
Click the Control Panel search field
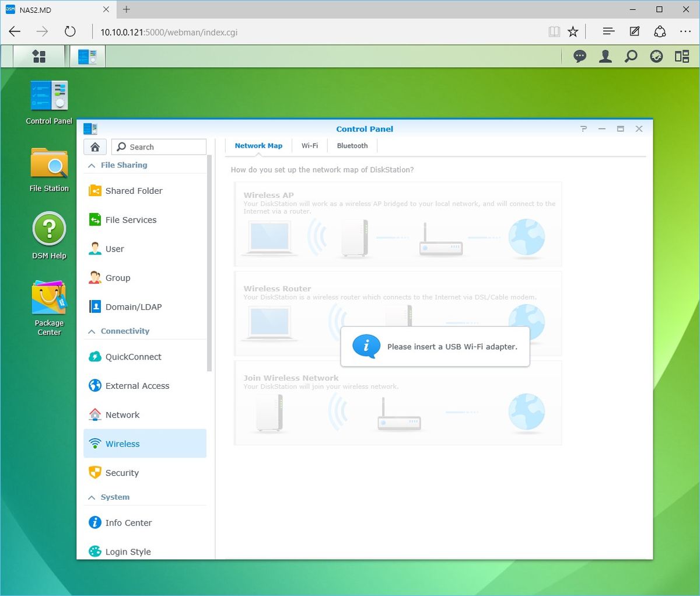click(x=159, y=147)
